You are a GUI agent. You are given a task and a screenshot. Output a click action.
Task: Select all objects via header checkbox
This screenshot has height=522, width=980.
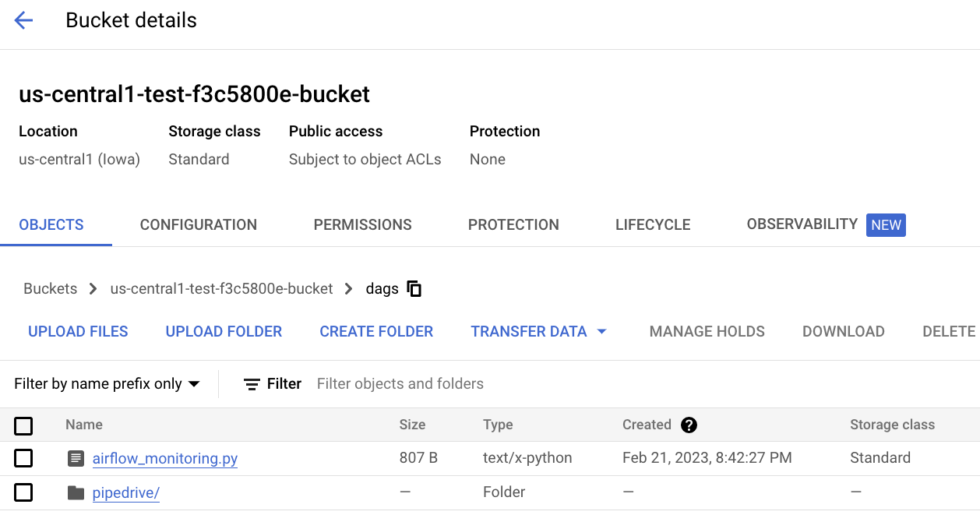(x=23, y=425)
